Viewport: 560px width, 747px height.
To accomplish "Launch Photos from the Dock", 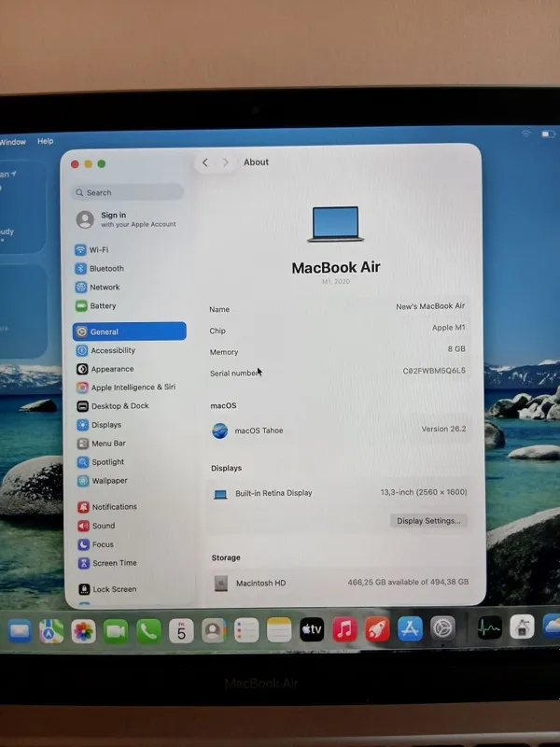I will [x=83, y=631].
